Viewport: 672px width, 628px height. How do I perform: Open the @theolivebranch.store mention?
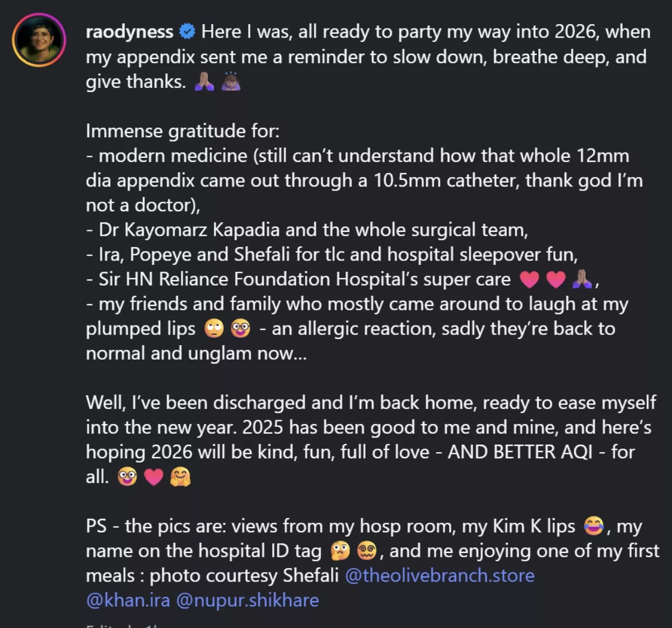440,576
